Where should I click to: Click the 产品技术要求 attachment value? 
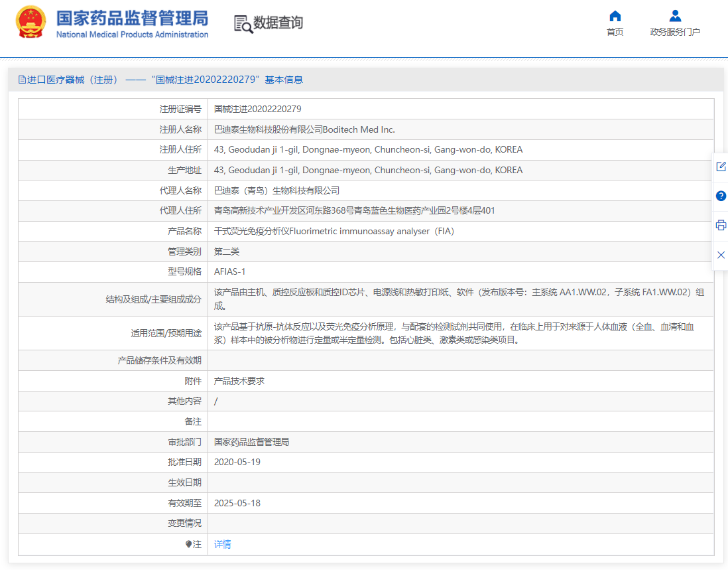click(x=239, y=381)
